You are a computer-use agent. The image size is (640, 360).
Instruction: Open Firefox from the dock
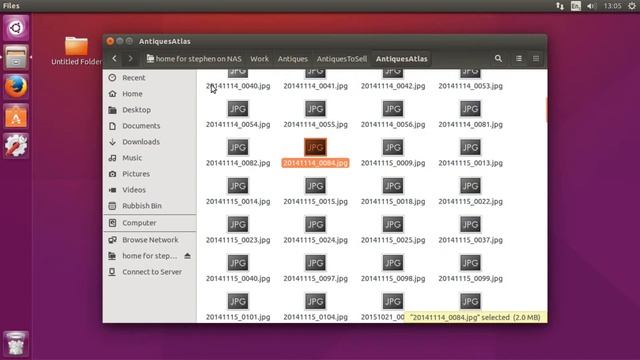[x=16, y=87]
